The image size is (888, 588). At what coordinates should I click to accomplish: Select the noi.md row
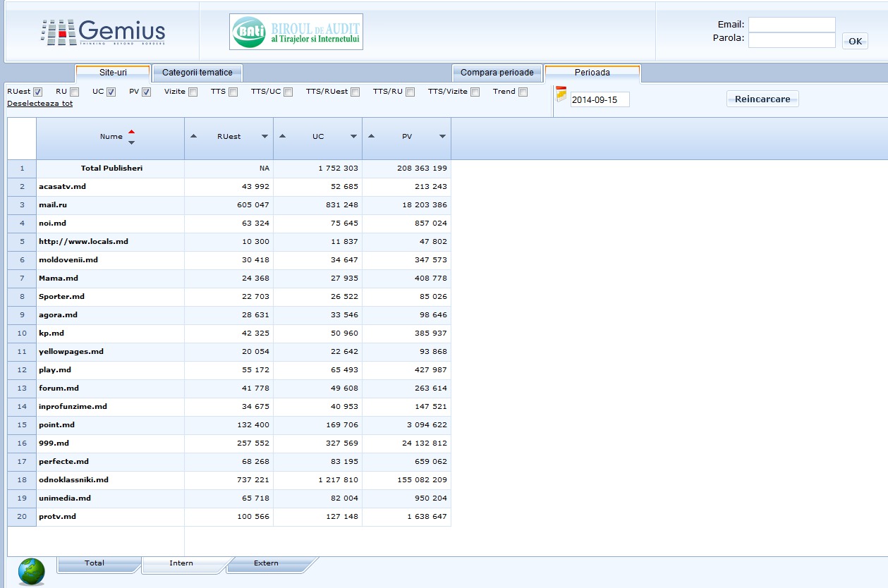click(x=229, y=223)
